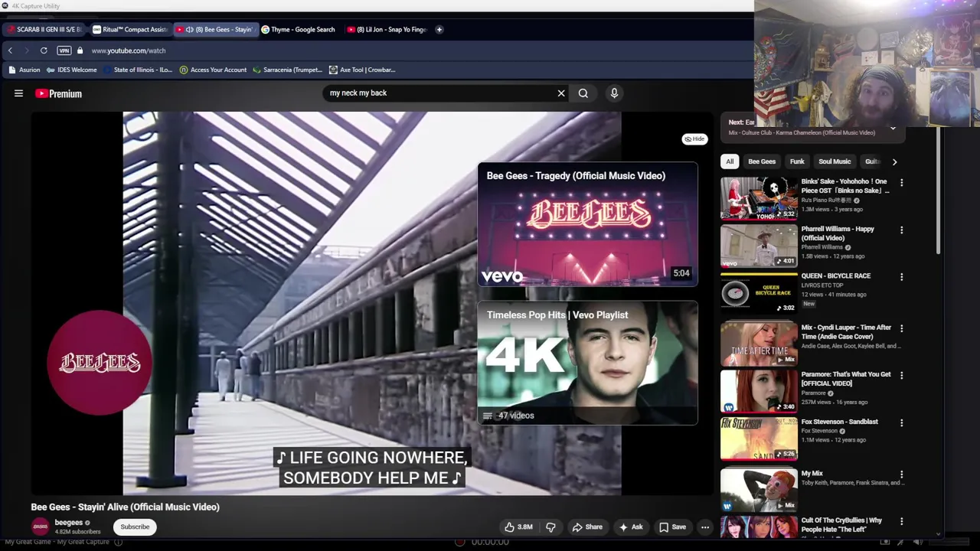Screen dimensions: 980x551
Task: Subscribe to the beegees channel
Action: point(135,527)
